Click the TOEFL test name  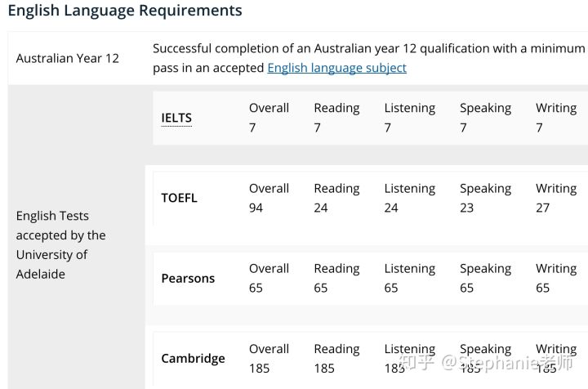[x=179, y=198]
